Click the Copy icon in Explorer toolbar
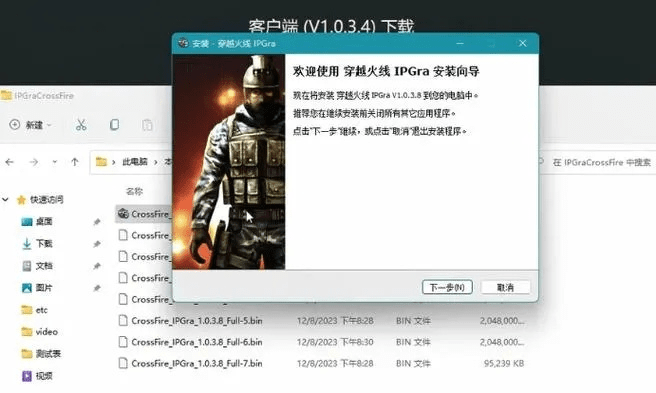The image size is (656, 393). 114,125
